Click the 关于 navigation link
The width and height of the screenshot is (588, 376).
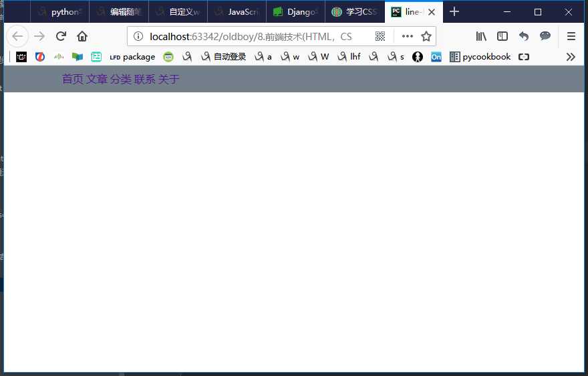169,79
